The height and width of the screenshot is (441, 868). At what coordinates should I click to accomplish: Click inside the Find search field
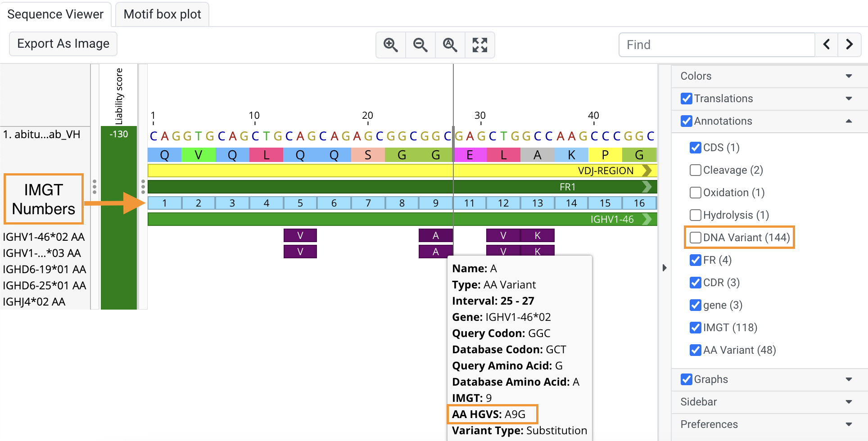[716, 45]
